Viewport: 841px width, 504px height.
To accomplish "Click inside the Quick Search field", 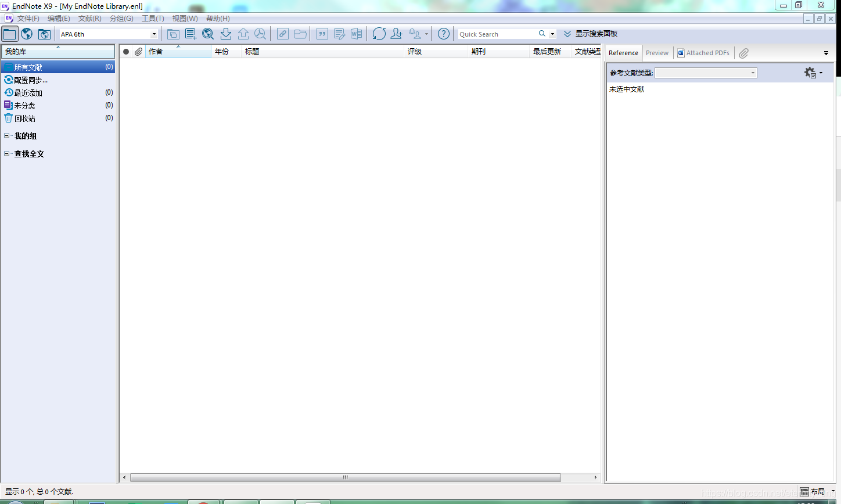I will coord(497,34).
